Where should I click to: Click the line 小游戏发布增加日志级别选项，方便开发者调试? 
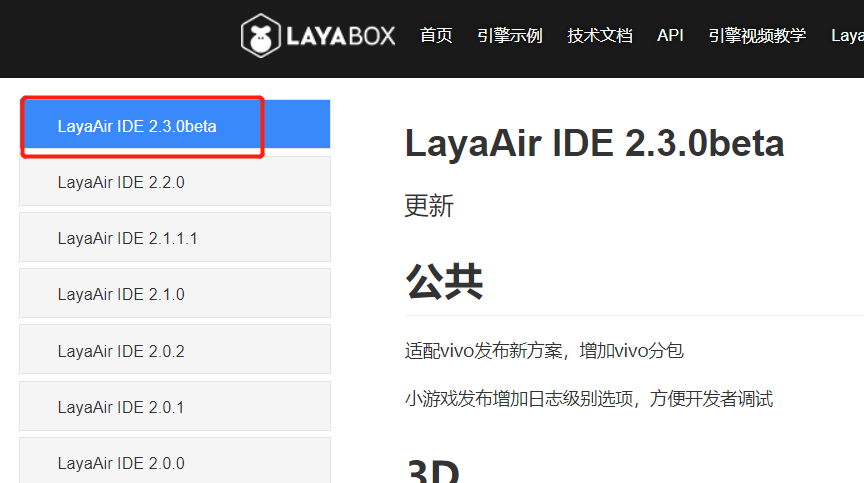pyautogui.click(x=588, y=398)
